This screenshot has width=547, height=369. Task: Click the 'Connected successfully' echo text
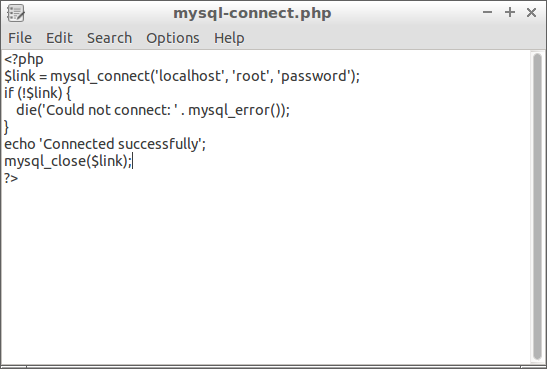coord(121,144)
